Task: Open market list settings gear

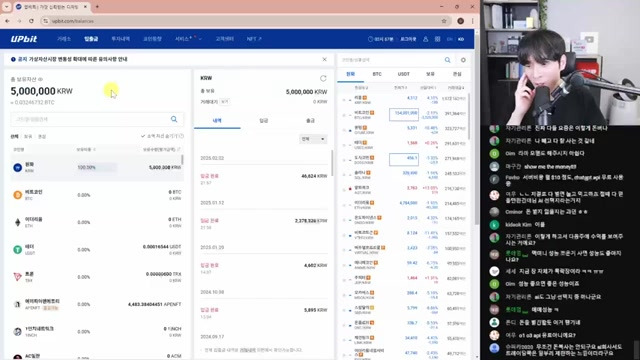Action: tap(463, 60)
